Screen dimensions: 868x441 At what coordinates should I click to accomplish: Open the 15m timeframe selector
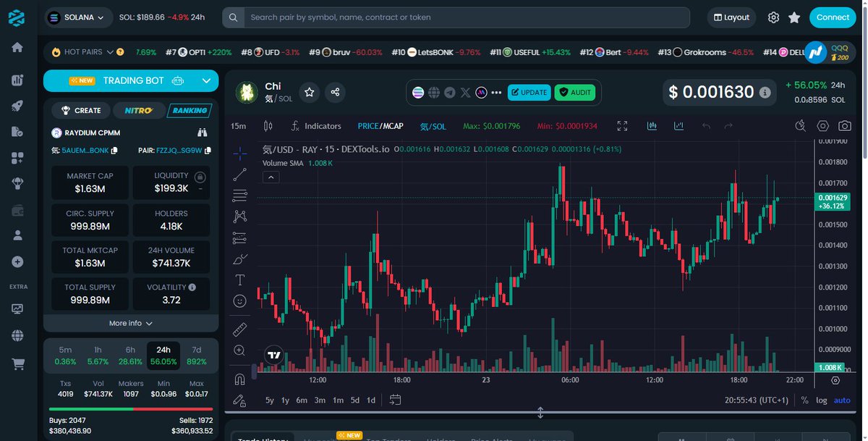tap(238, 126)
